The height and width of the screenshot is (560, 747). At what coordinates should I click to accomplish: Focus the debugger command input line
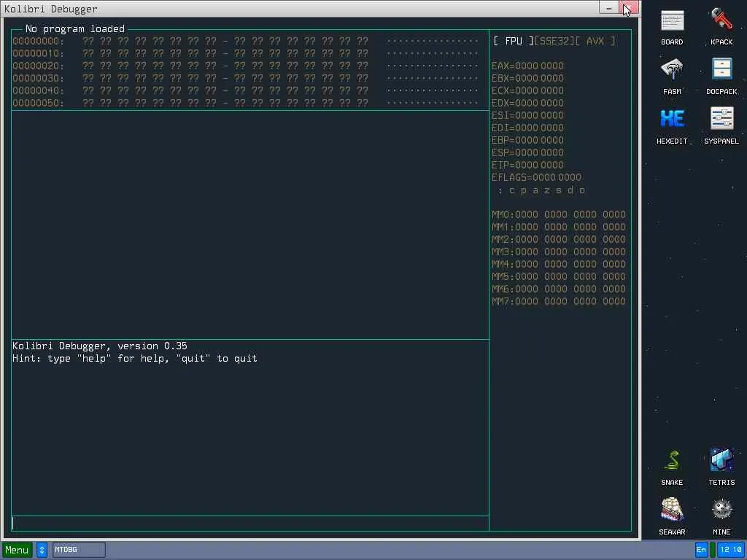tap(249, 523)
